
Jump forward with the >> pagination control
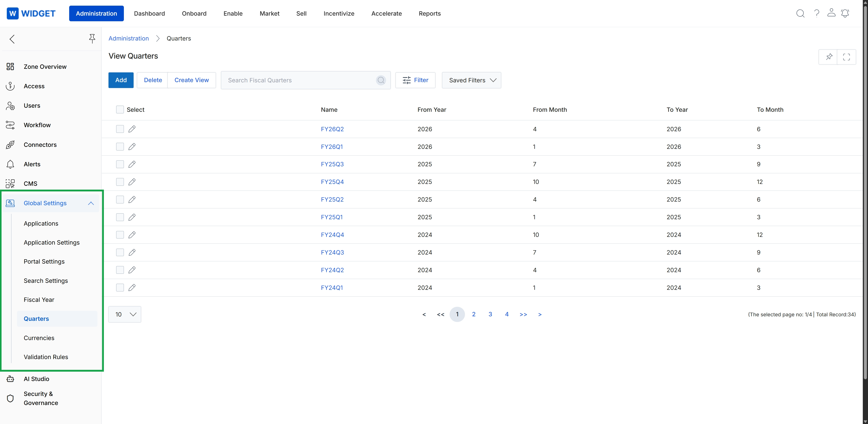click(x=523, y=314)
